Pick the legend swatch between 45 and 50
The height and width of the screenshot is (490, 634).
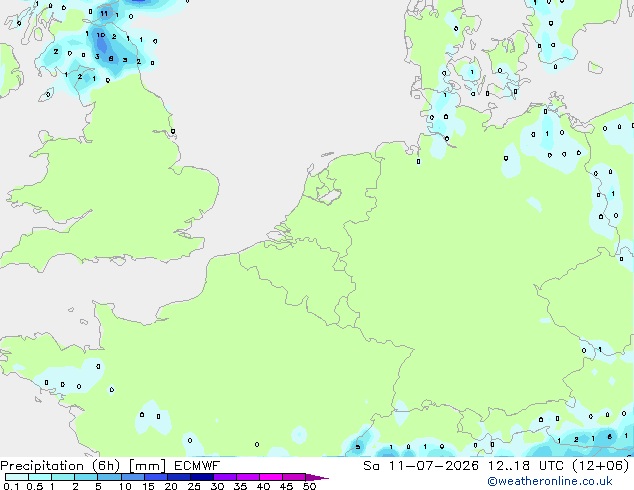[294, 477]
